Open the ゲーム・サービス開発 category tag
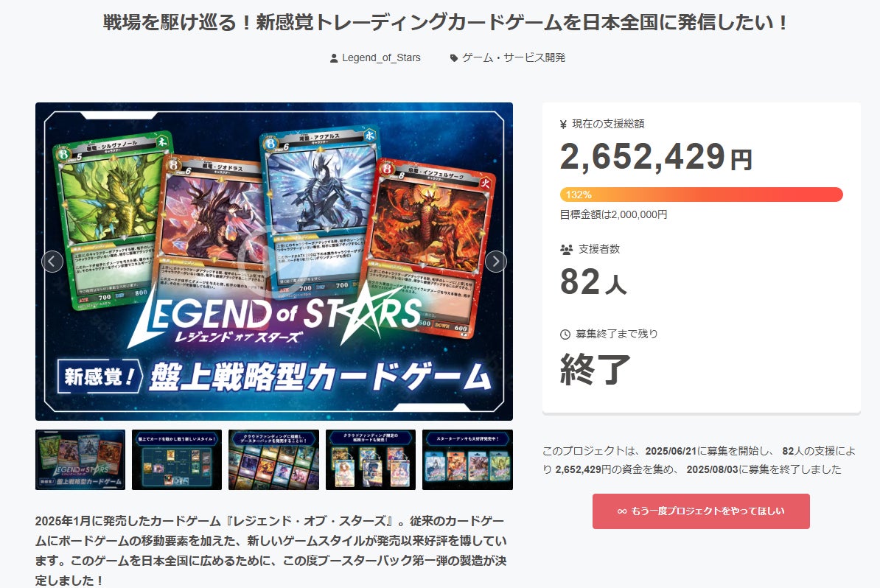The height and width of the screenshot is (588, 880). point(514,57)
